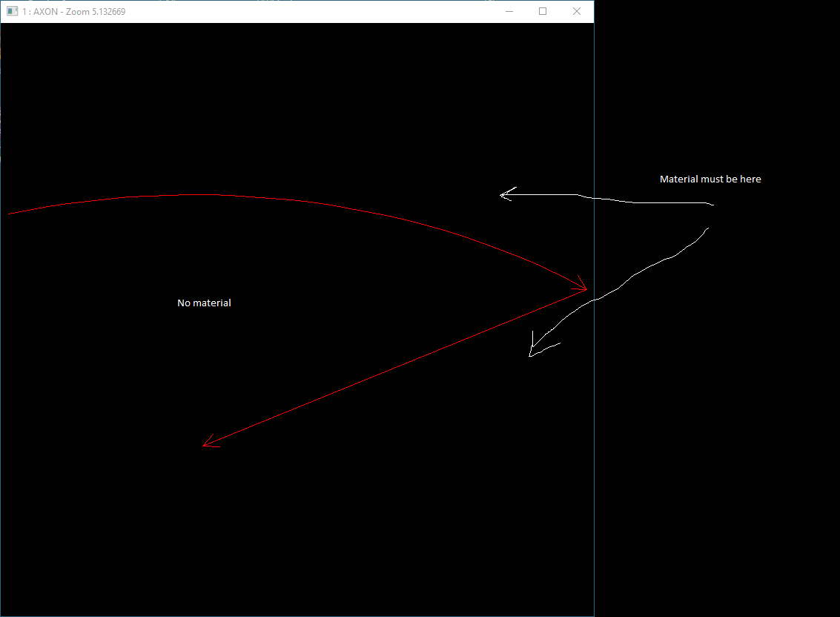Click the white curvy arrow's head
The width and height of the screenshot is (840, 617).
[x=533, y=352]
